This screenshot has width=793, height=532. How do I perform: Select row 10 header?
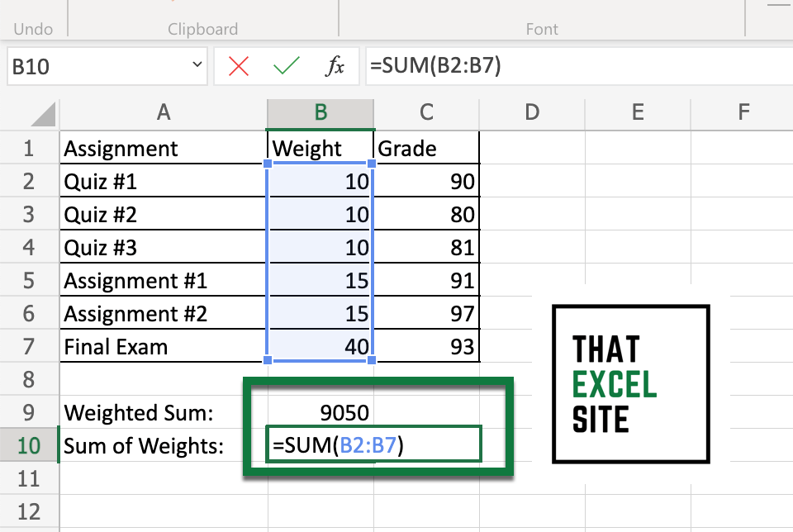[29, 444]
